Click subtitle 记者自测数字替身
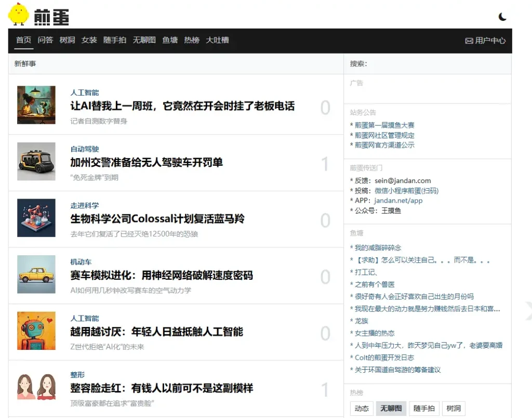 click(x=99, y=121)
